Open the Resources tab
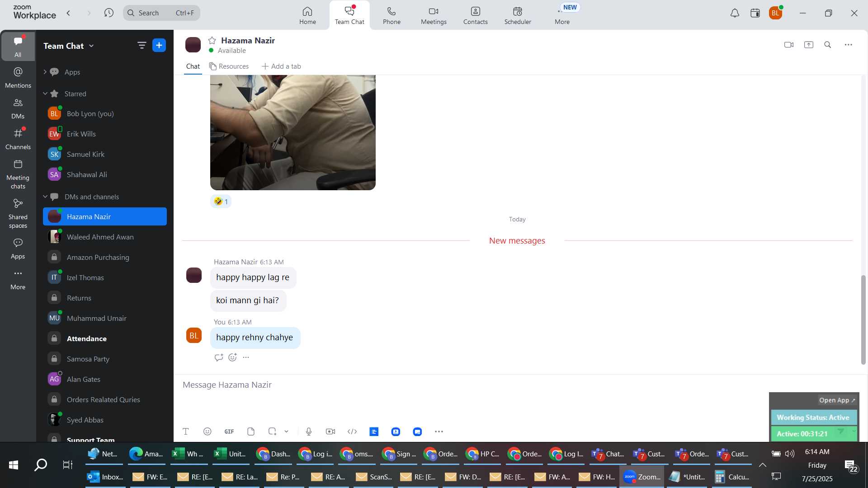 [x=229, y=66]
